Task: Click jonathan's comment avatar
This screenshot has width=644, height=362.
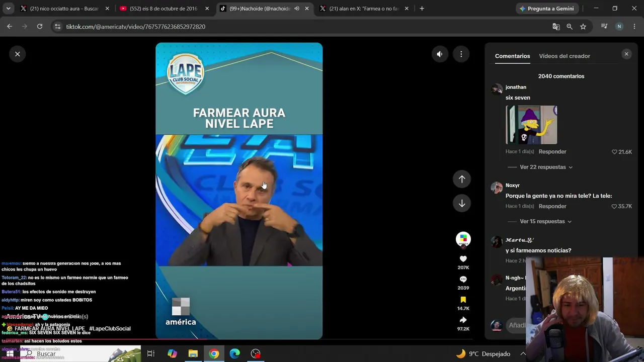Action: pyautogui.click(x=497, y=89)
